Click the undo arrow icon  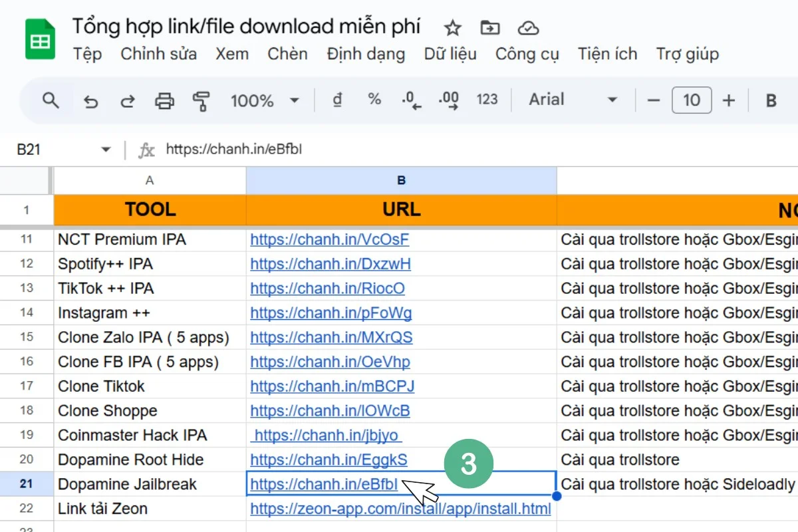90,101
